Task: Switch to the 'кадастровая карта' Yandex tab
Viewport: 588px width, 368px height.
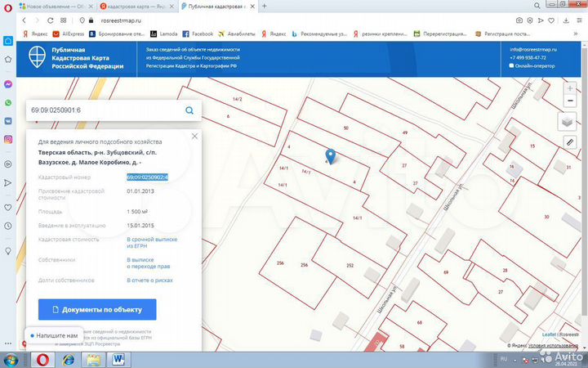Action: click(x=136, y=7)
